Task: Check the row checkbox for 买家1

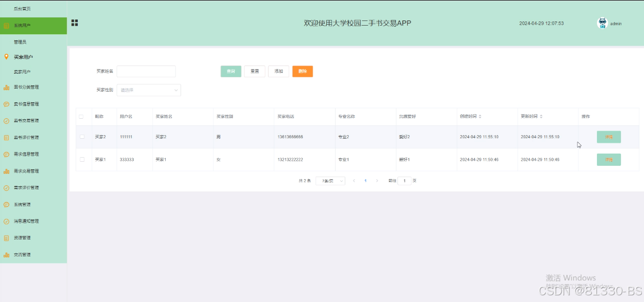Action: click(82, 160)
